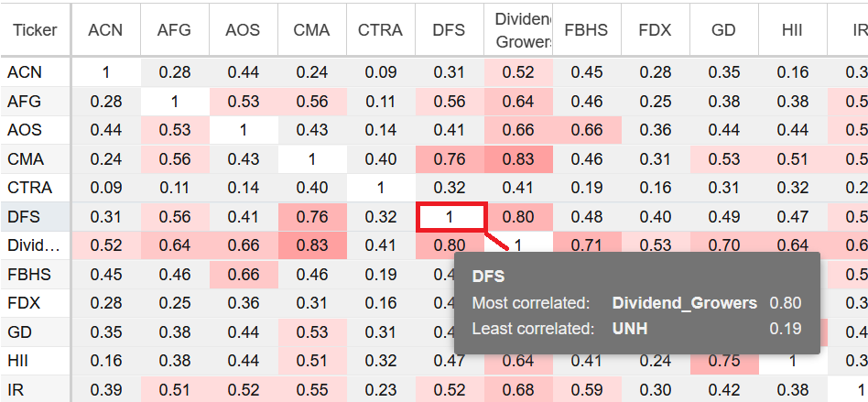
Task: Click the 0.75 cell in HII row
Action: point(723,360)
